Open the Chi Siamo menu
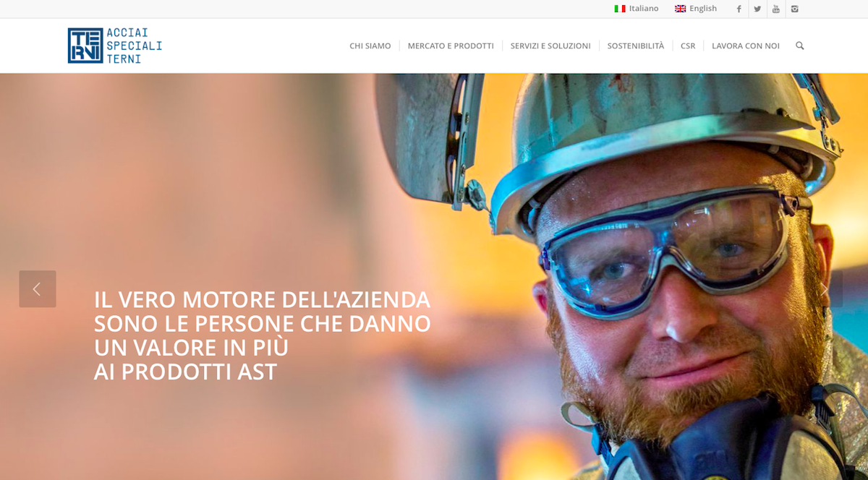 pyautogui.click(x=370, y=46)
